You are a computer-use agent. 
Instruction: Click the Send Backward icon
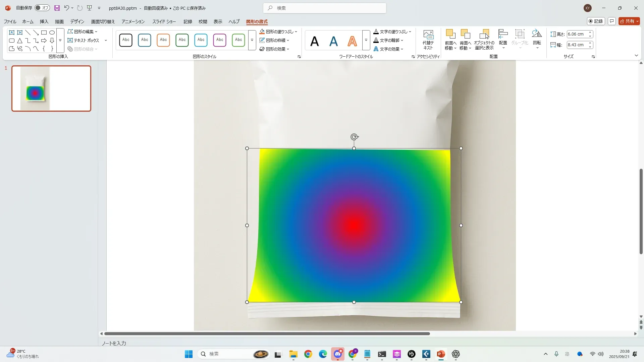465,34
